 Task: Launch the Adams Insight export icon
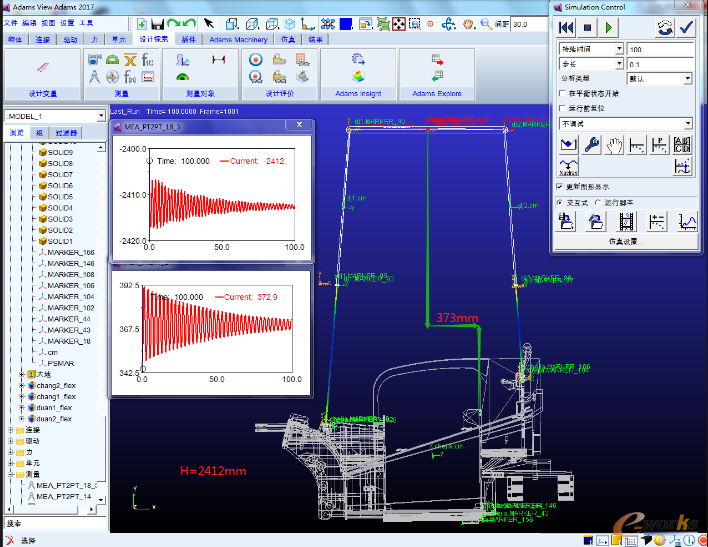point(358,60)
